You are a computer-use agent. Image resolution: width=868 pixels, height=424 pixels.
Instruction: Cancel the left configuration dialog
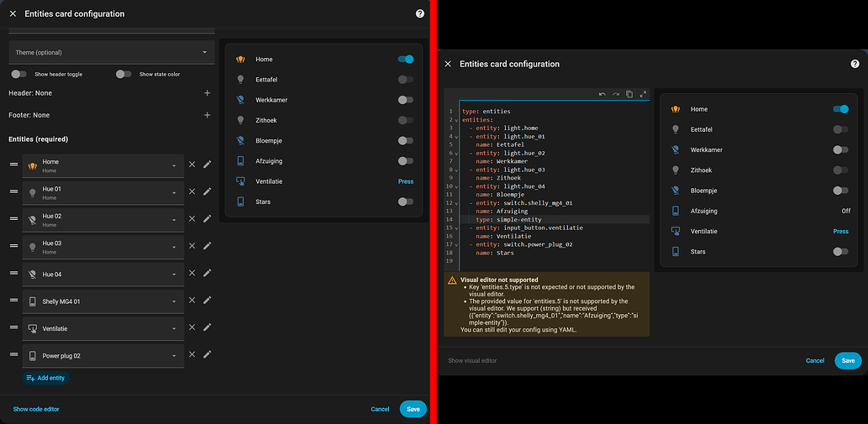tap(381, 409)
